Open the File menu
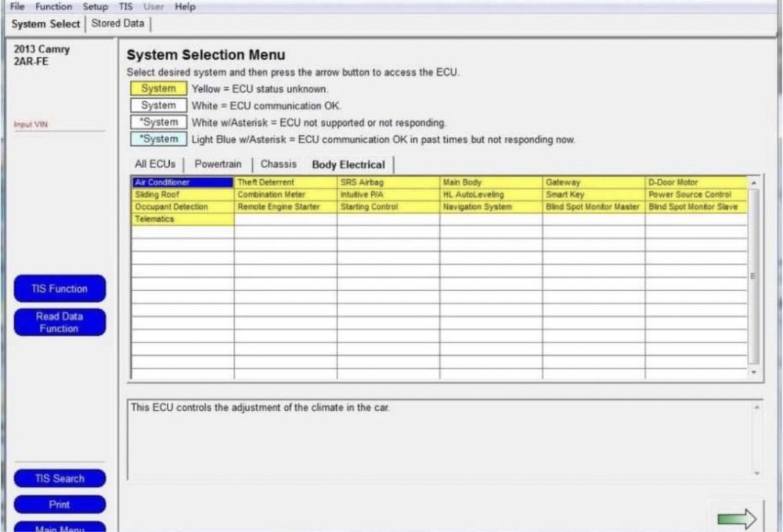 [17, 6]
